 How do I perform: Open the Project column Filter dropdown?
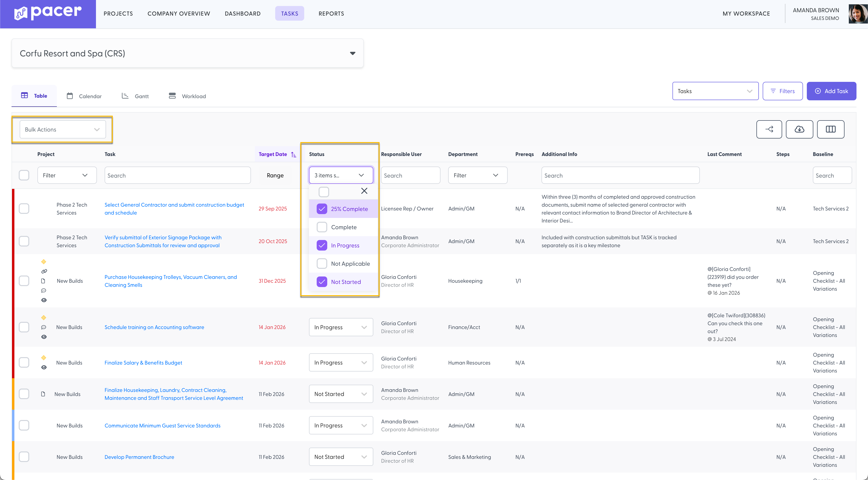pos(67,175)
